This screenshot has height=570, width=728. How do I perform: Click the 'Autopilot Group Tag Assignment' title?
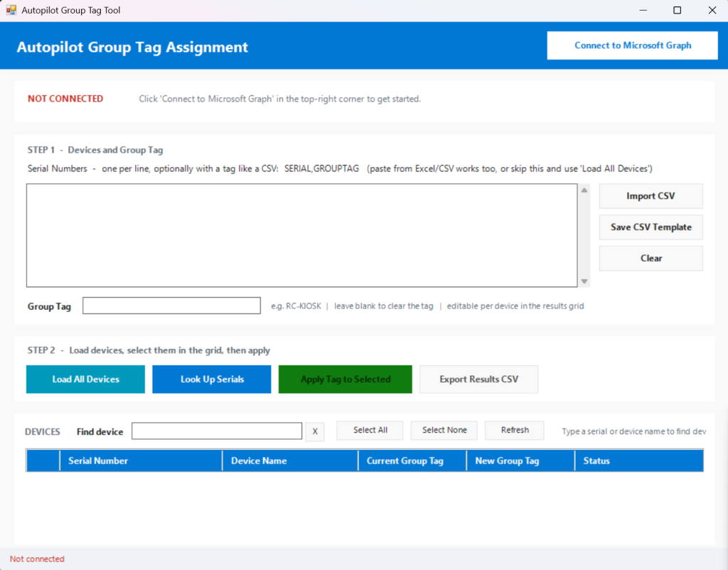pyautogui.click(x=132, y=48)
